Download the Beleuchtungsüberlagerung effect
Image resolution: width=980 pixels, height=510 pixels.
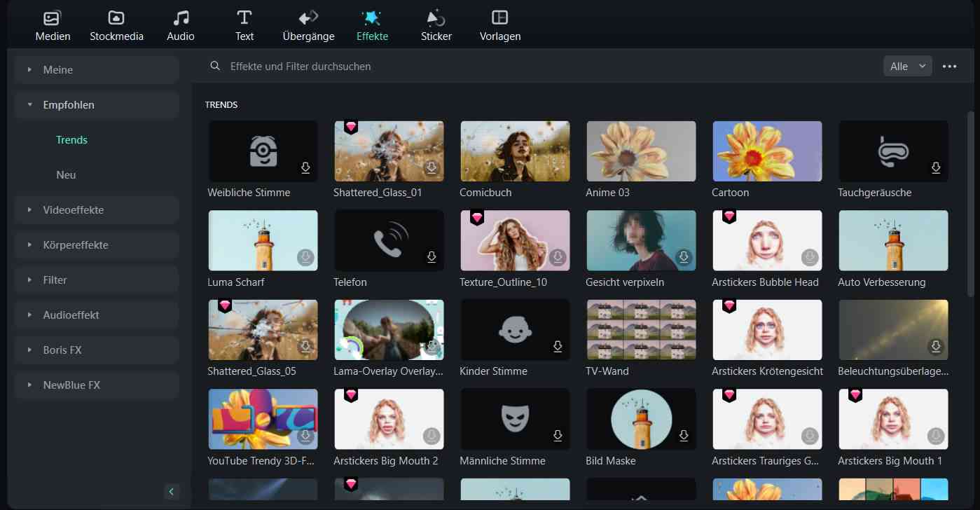point(936,347)
